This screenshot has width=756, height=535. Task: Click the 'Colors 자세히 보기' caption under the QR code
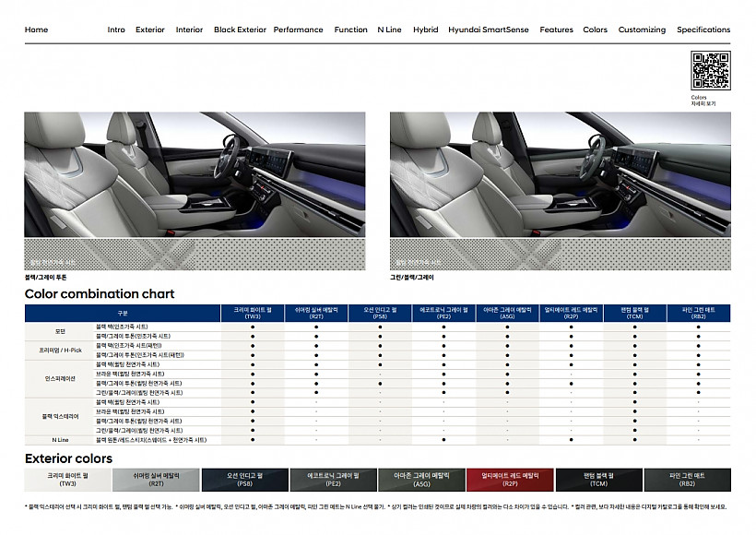click(x=703, y=101)
